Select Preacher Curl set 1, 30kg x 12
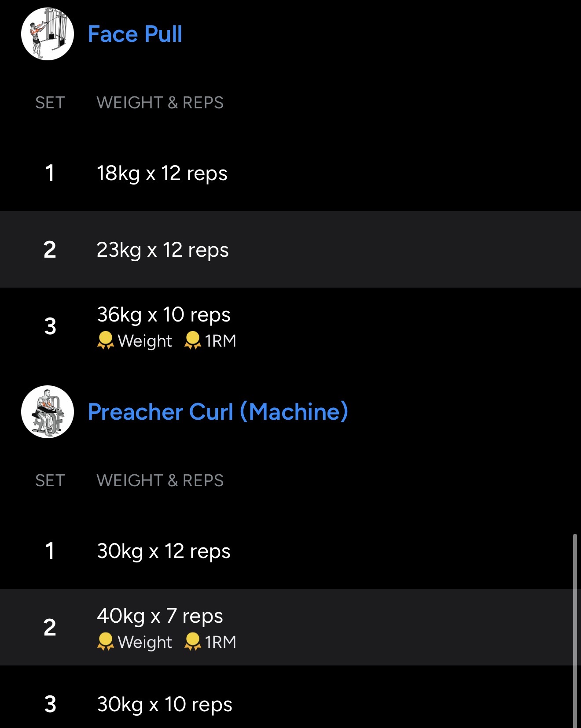The image size is (581, 728). 164,551
